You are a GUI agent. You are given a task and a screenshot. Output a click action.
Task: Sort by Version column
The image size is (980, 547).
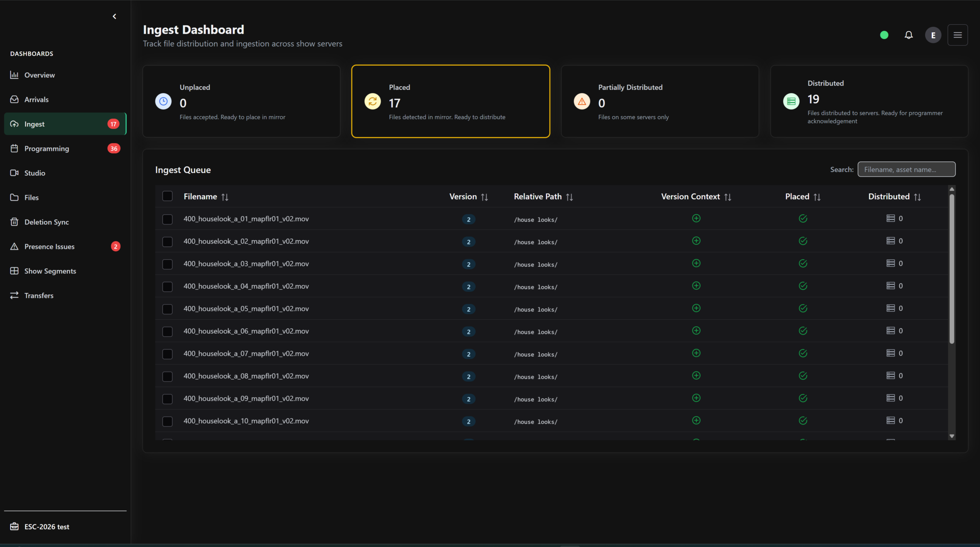(484, 197)
